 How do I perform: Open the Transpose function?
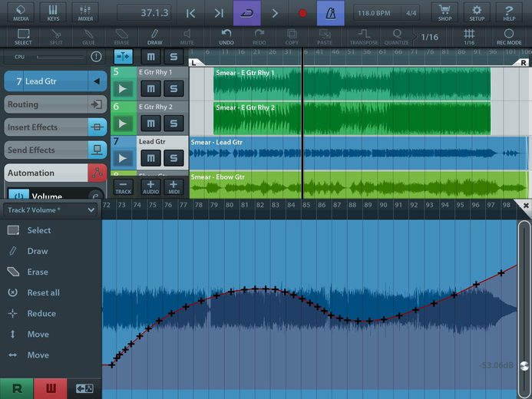(364, 37)
